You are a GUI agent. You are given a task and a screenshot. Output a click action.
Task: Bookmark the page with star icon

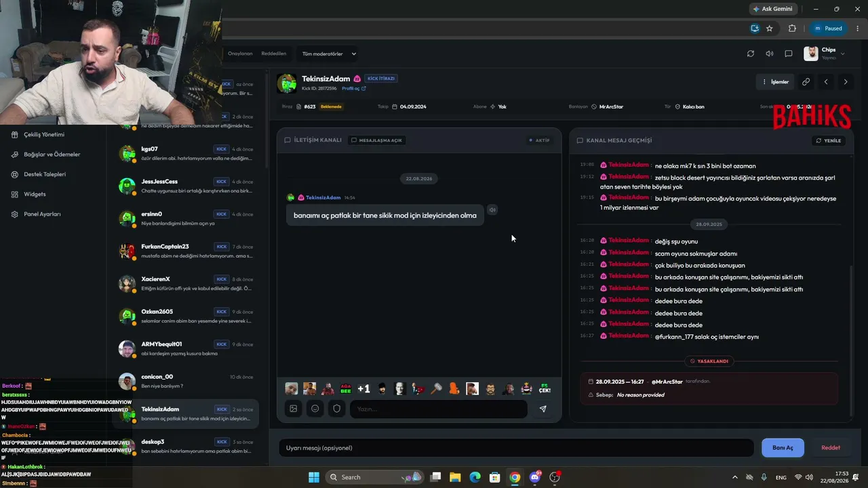point(769,28)
